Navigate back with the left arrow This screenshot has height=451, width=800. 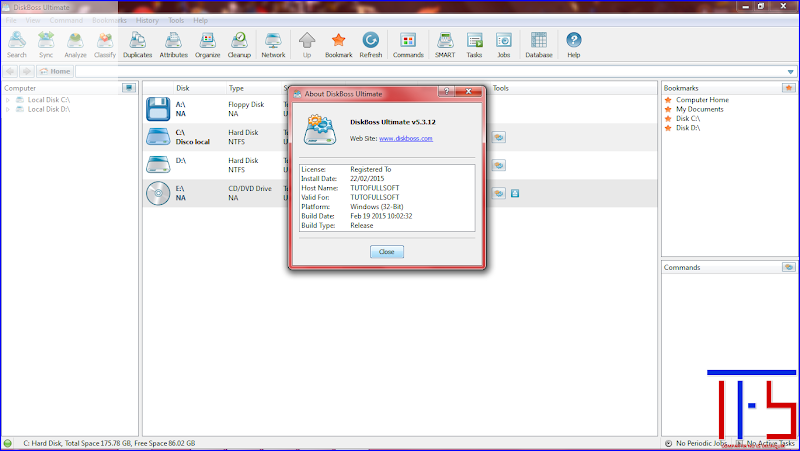pos(10,71)
